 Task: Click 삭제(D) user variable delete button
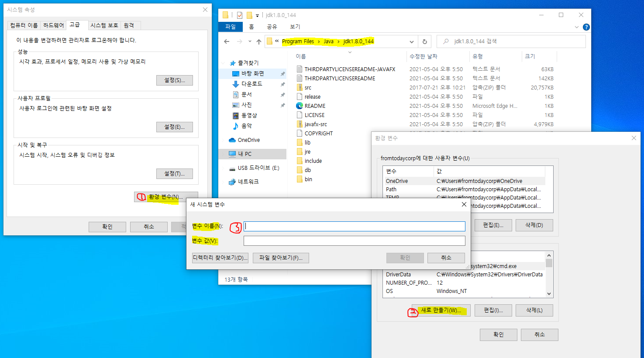[x=534, y=225]
